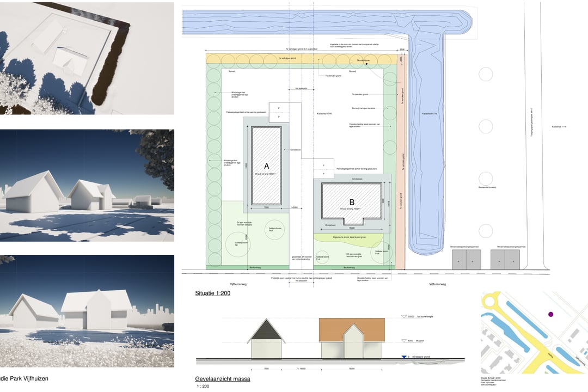Click the 'Beukenhaag' label under plot A
588x392 pixels.
coord(255,267)
